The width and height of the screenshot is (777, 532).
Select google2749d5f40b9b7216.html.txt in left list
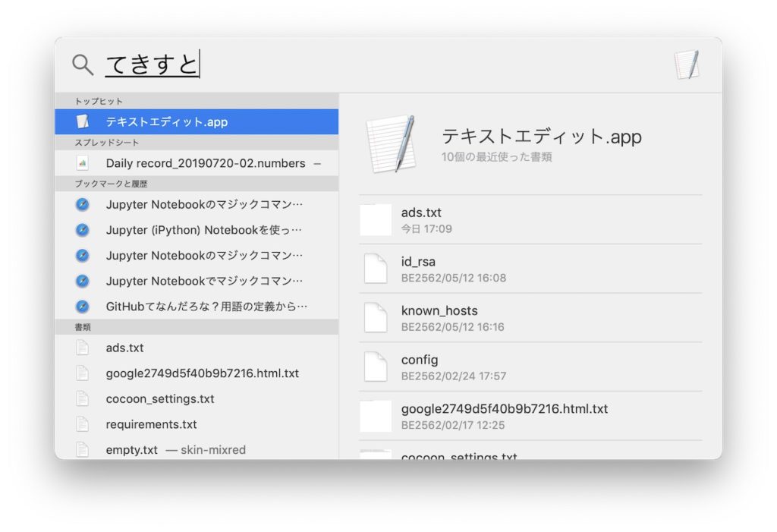pyautogui.click(x=197, y=373)
